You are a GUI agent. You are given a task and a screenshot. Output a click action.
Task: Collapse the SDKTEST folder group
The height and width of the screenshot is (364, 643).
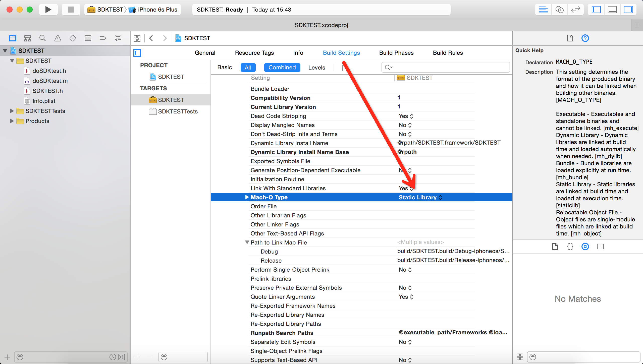pyautogui.click(x=12, y=61)
